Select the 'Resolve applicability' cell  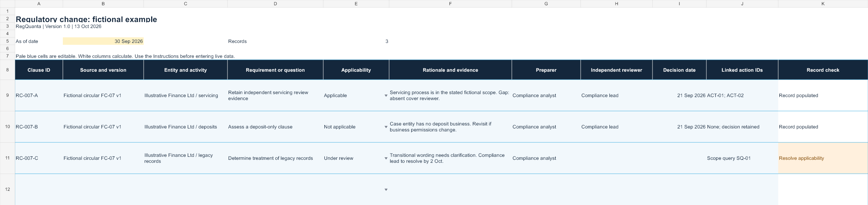tap(823, 158)
